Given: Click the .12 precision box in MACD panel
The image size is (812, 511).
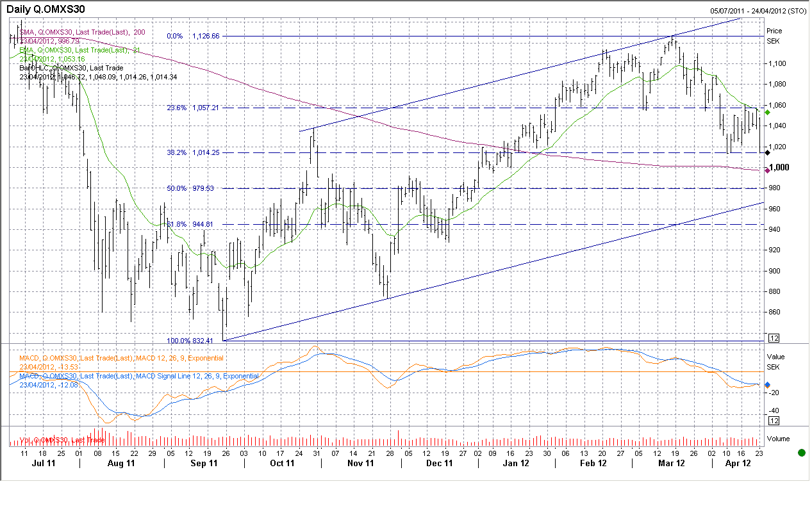Looking at the screenshot, I should coord(774,421).
